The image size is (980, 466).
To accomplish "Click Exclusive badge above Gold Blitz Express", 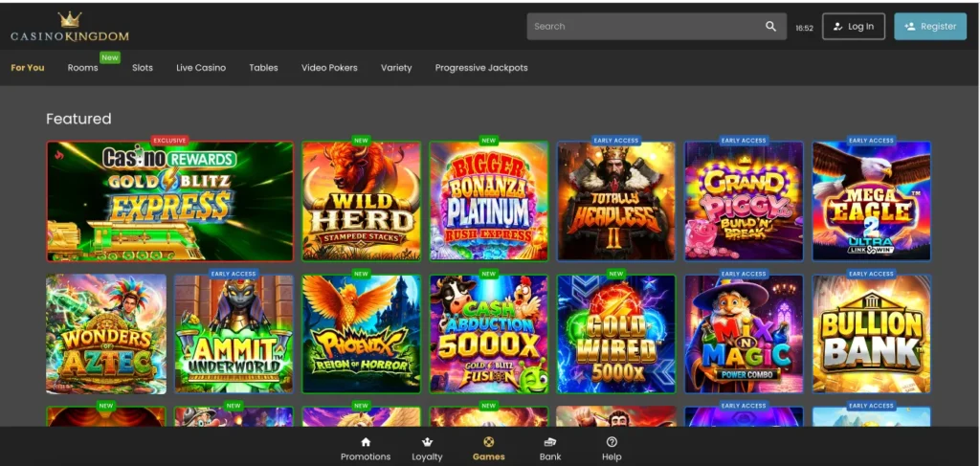I will [x=169, y=141].
